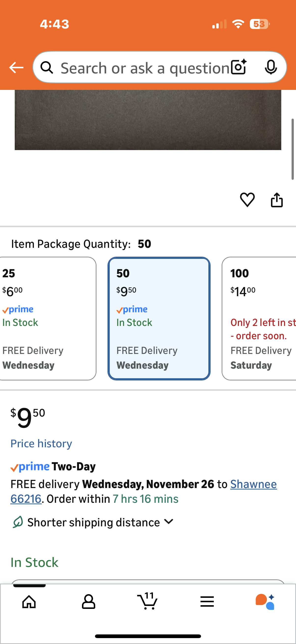Launch the Rufus AI assistant icon

(265, 602)
